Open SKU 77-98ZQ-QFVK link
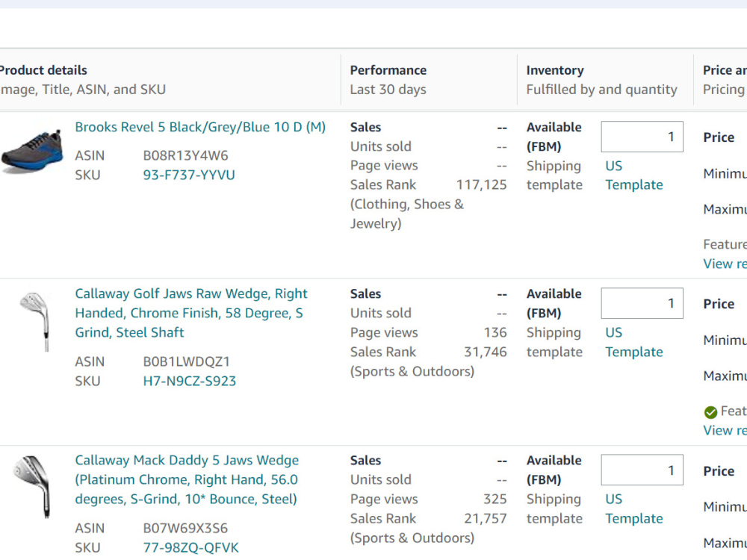 [190, 547]
